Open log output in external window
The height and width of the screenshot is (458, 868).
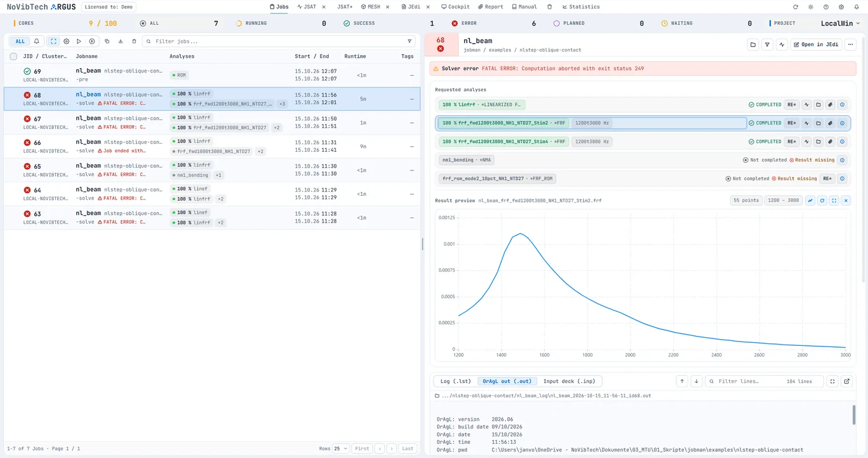click(847, 381)
